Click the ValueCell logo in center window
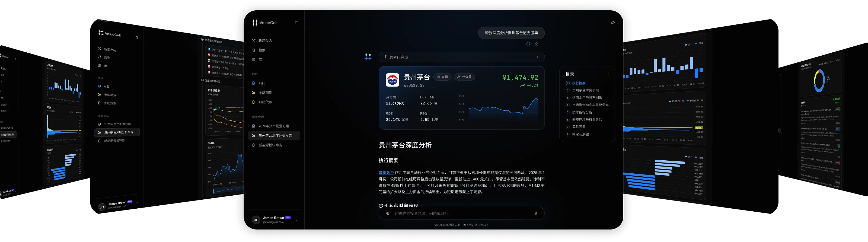The image size is (868, 242). point(264,23)
